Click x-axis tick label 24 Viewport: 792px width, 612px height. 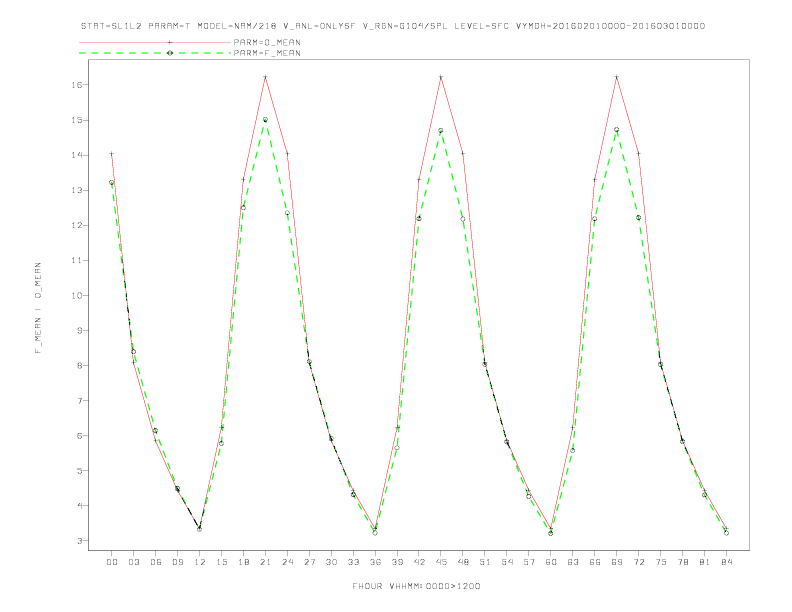pos(287,562)
